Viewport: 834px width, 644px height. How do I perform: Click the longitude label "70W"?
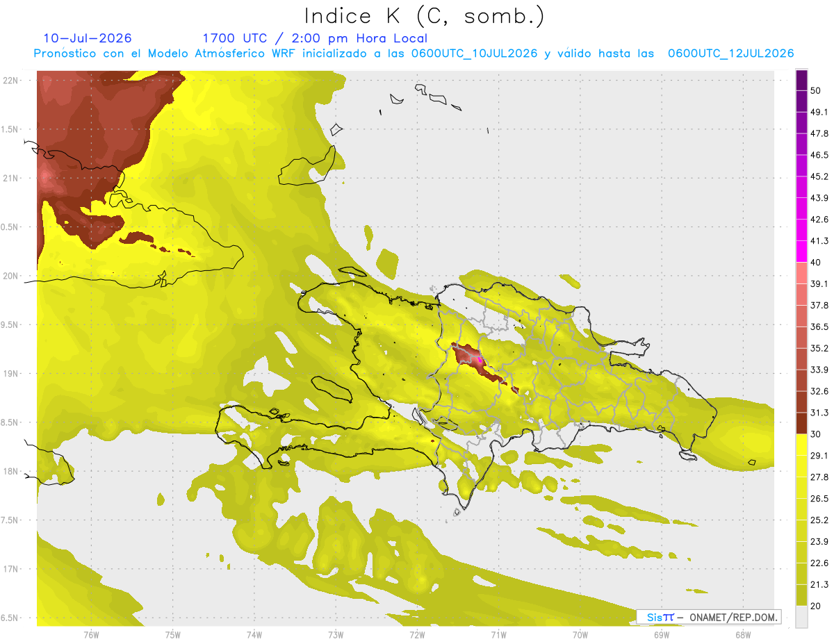click(x=580, y=634)
